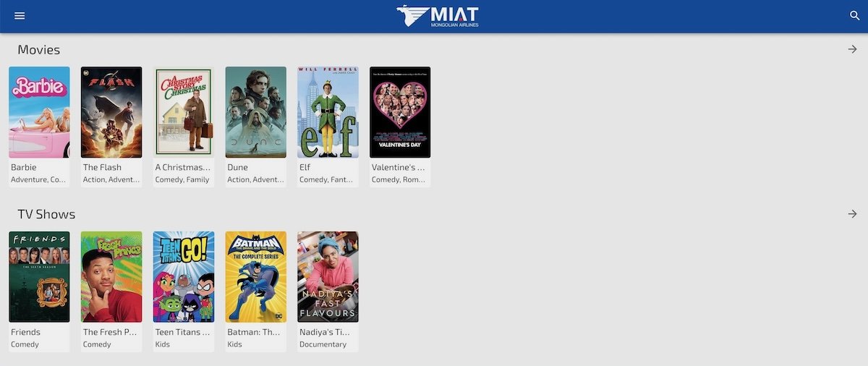The width and height of the screenshot is (868, 366).
Task: Click the Friends title label
Action: pyautogui.click(x=26, y=332)
